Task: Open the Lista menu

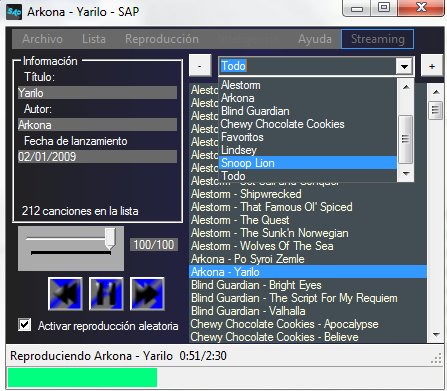Action: 94,39
